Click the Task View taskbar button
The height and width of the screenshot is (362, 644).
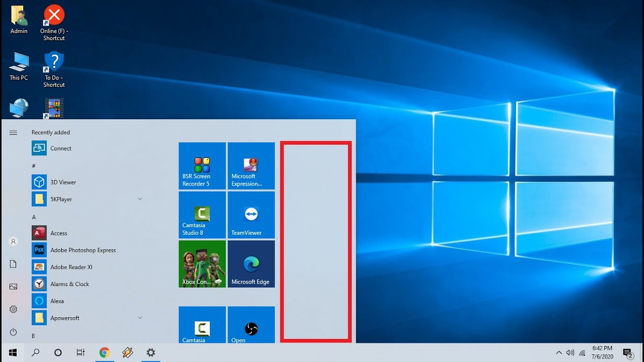pos(80,352)
